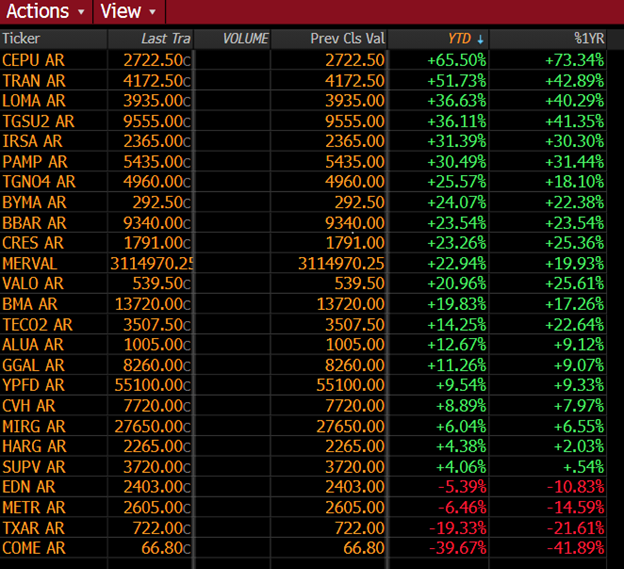The width and height of the screenshot is (624, 569).
Task: Click MIRG previous close 27650.00
Action: 351,427
